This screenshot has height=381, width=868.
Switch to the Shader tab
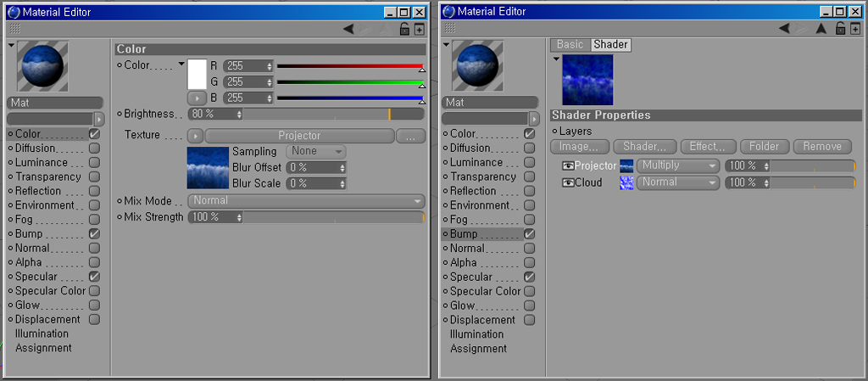point(610,44)
